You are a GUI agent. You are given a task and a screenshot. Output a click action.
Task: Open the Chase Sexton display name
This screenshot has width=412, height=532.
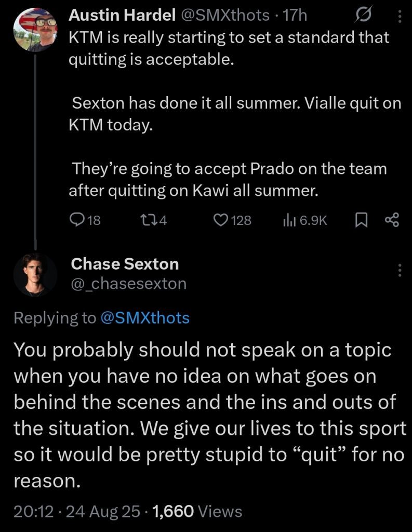[x=125, y=264]
